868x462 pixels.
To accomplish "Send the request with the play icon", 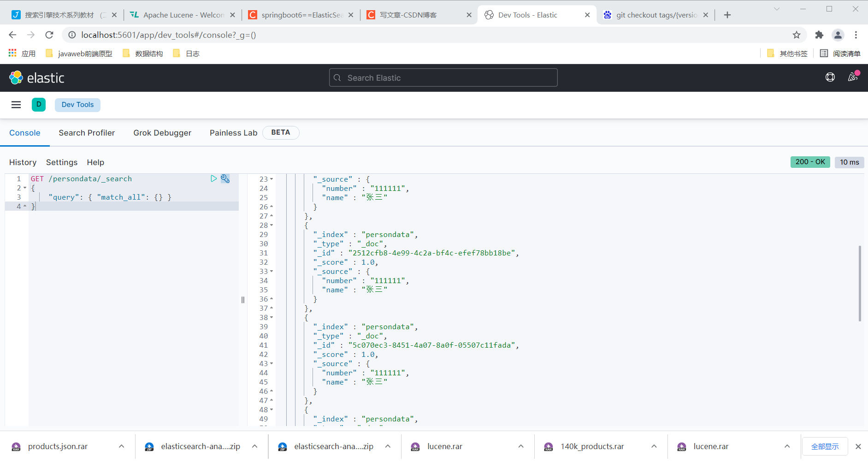I will [213, 178].
